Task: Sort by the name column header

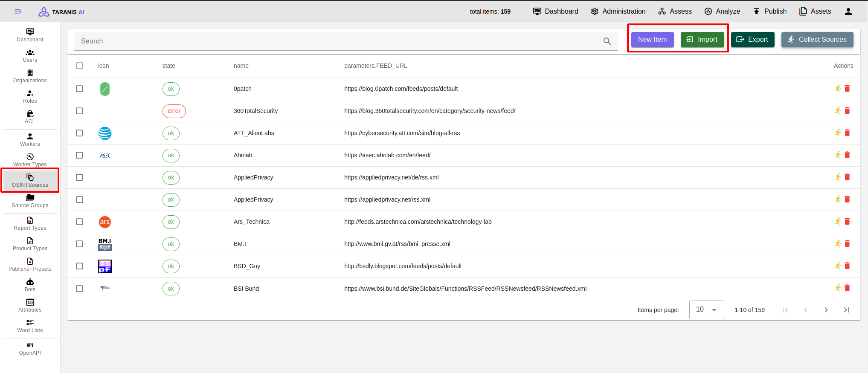Action: pyautogui.click(x=241, y=66)
